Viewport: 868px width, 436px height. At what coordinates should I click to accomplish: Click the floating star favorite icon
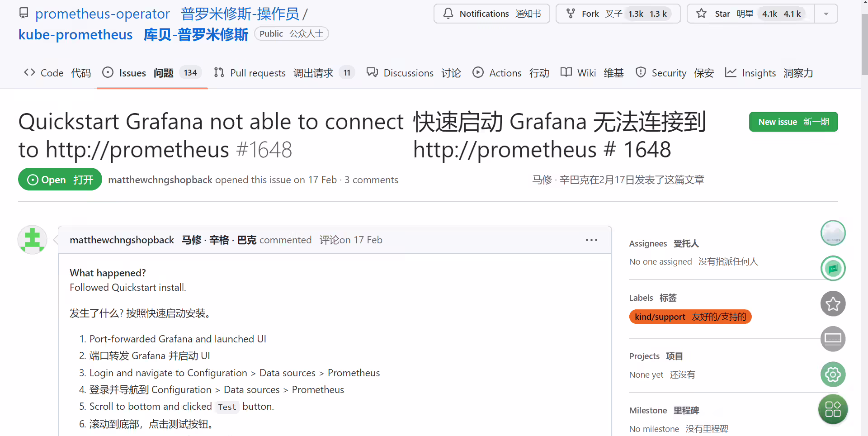click(833, 303)
